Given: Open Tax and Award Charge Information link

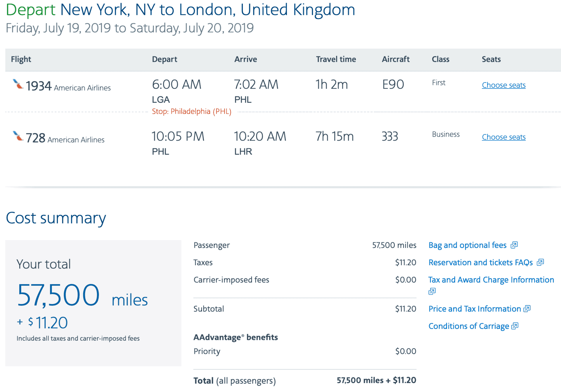Looking at the screenshot, I should pos(491,280).
